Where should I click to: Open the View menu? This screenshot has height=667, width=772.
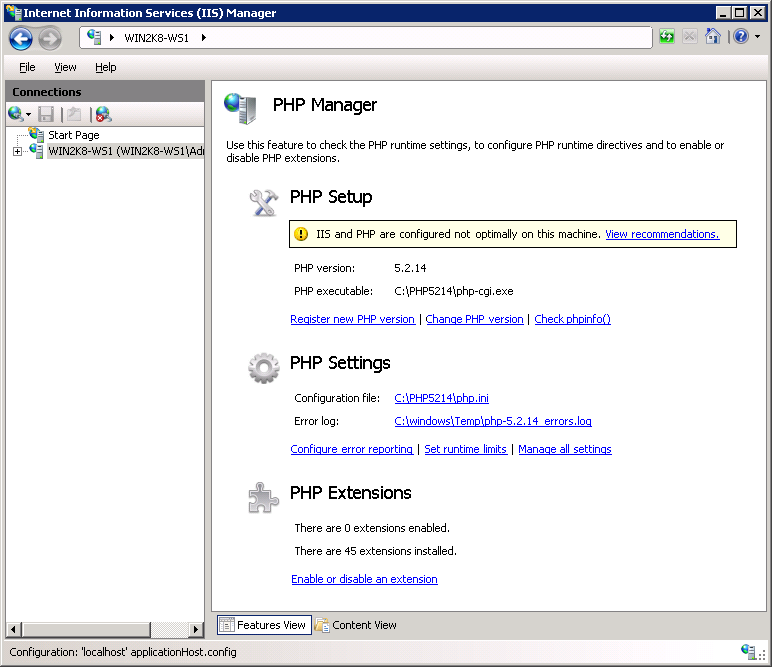65,67
